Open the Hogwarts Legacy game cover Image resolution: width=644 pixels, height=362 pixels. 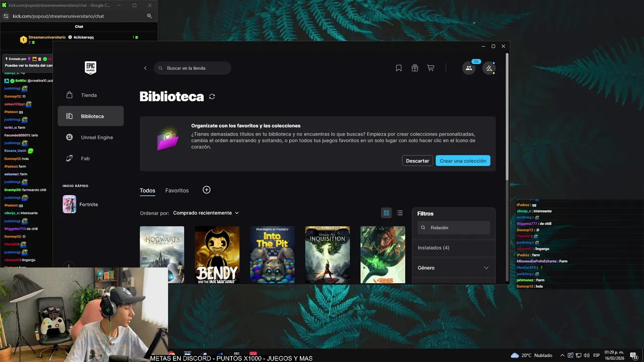click(x=162, y=255)
